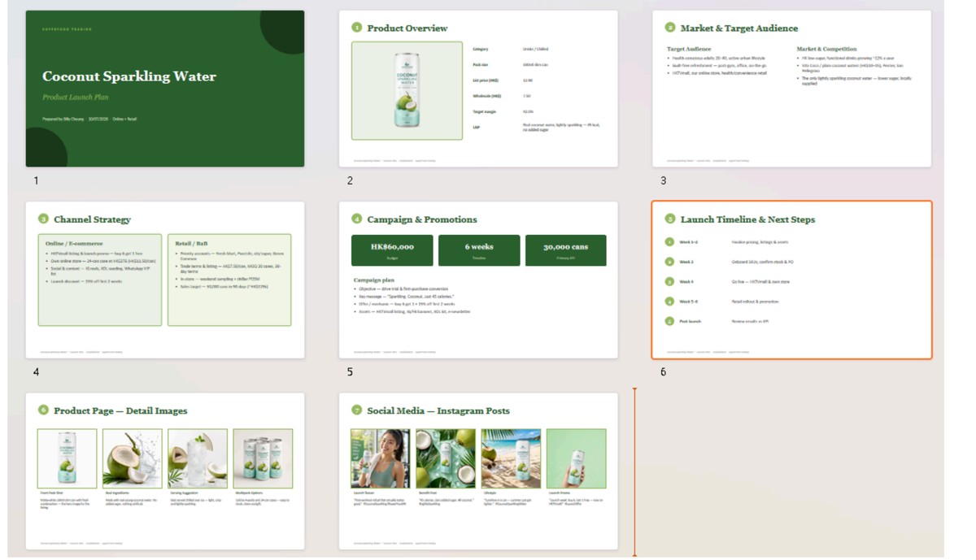
Task: Click slide number 2 under Product Overview
Action: coord(350,180)
